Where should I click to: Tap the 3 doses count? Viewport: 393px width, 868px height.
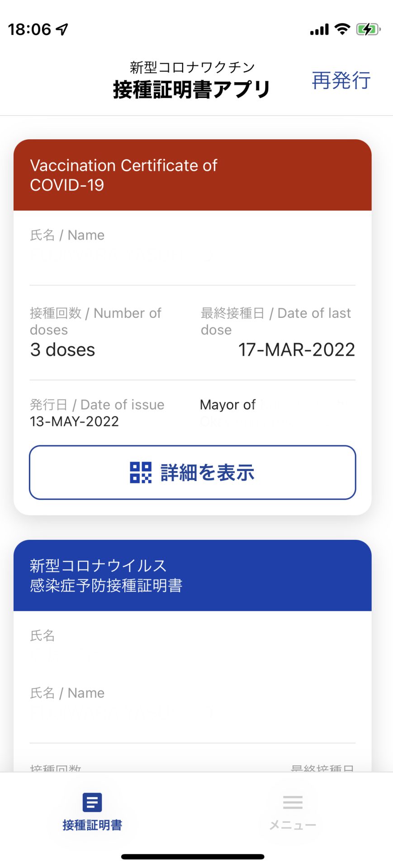point(62,349)
